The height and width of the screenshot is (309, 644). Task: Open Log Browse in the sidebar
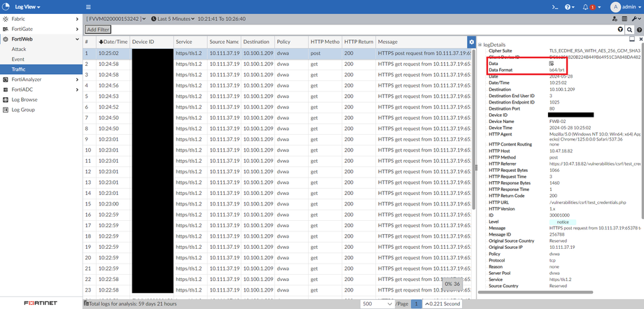24,100
